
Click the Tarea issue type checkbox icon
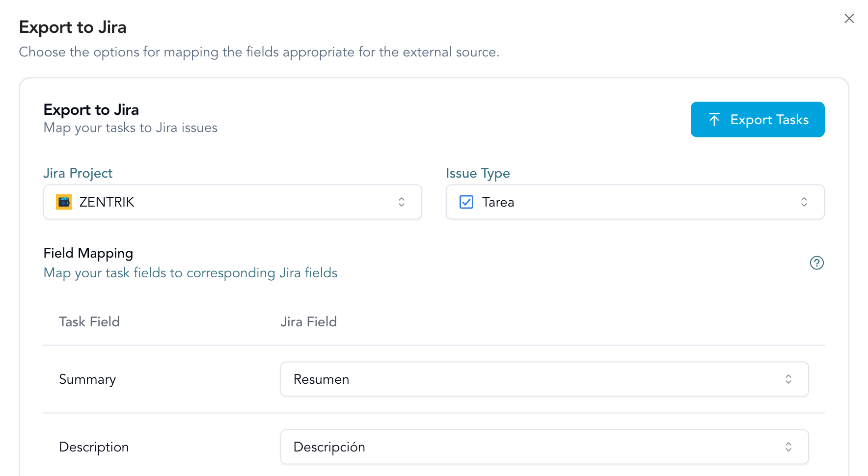tap(466, 202)
